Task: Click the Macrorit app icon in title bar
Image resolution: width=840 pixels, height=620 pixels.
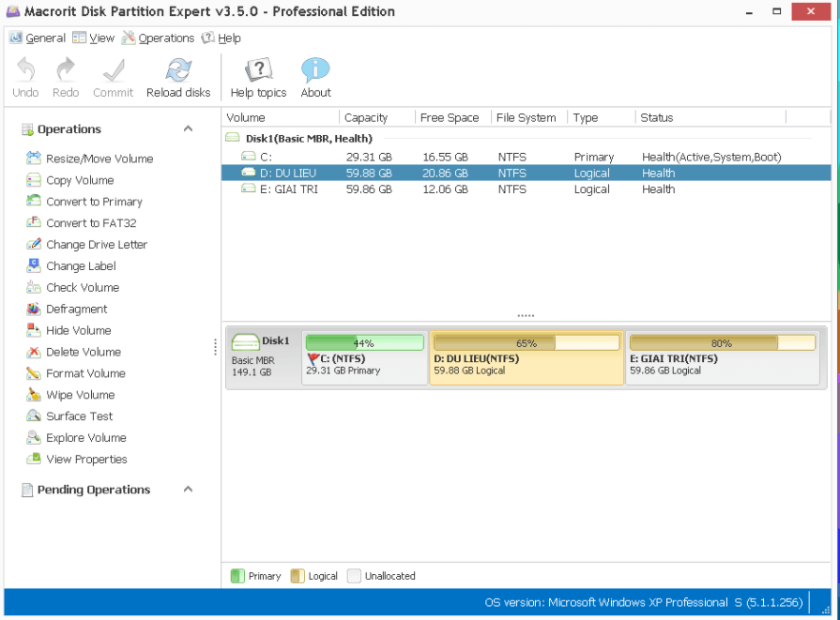Action: [x=13, y=11]
